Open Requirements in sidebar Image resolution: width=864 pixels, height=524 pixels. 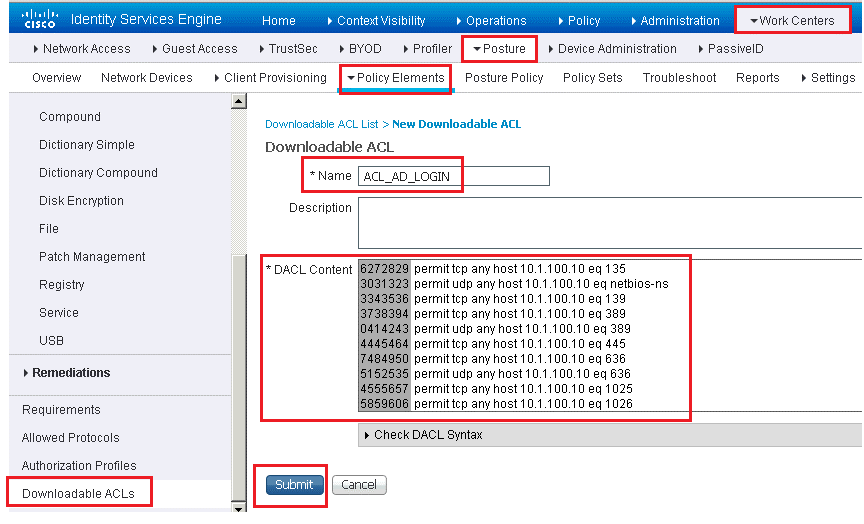click(61, 410)
